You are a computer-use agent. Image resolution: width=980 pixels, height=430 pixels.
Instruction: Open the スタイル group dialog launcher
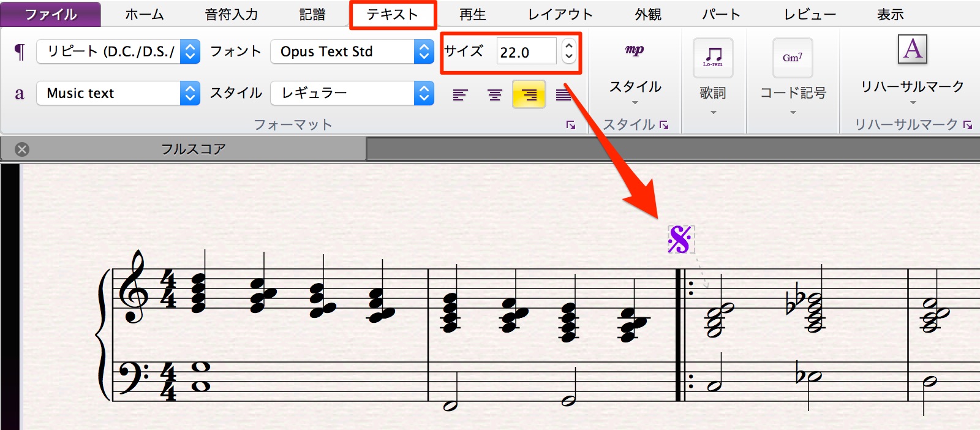[x=664, y=125]
